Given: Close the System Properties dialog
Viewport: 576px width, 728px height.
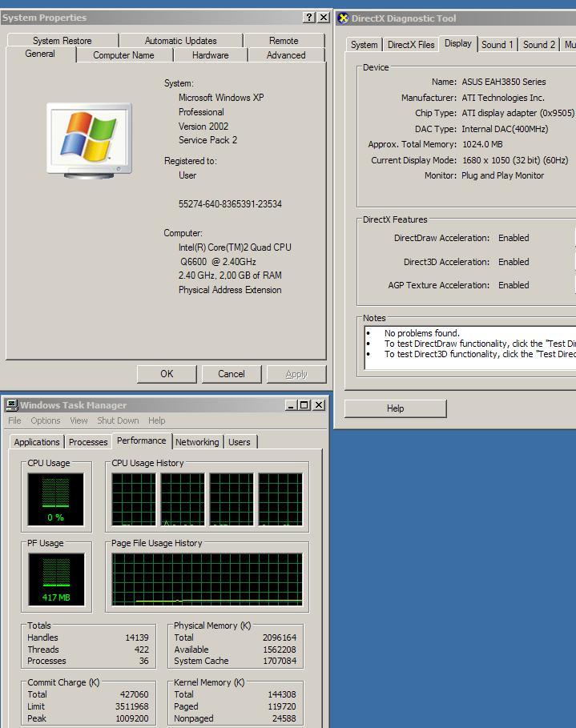Looking at the screenshot, I should tap(323, 18).
